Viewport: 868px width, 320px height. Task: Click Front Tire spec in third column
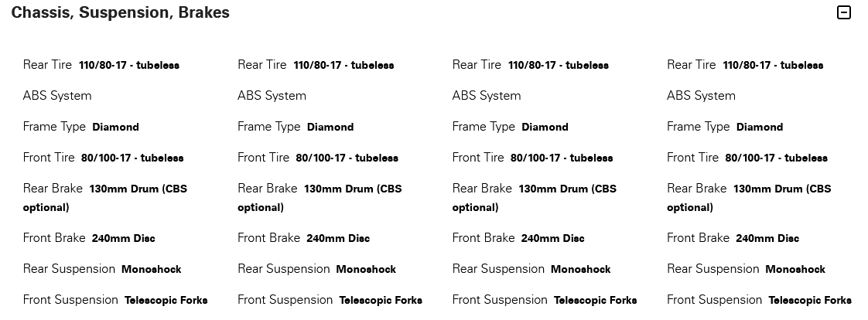click(532, 158)
